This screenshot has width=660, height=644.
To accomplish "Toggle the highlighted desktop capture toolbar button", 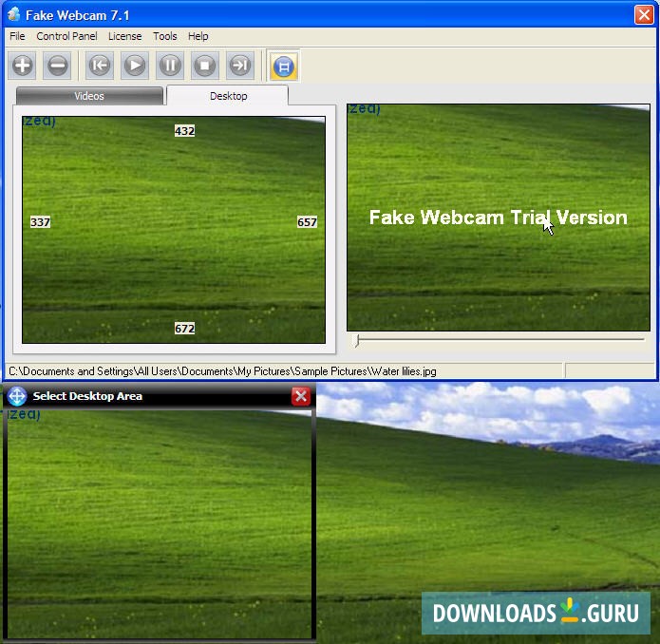I will [284, 66].
